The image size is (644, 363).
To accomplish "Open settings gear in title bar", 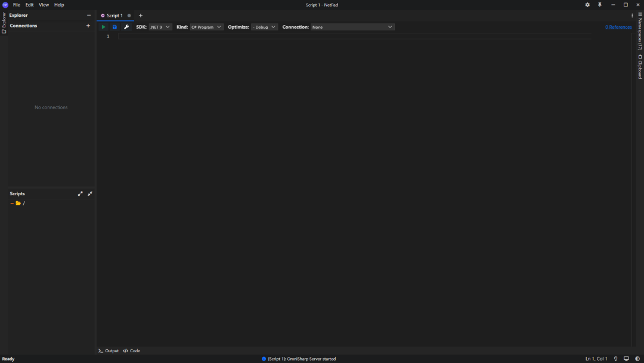I will click(587, 5).
